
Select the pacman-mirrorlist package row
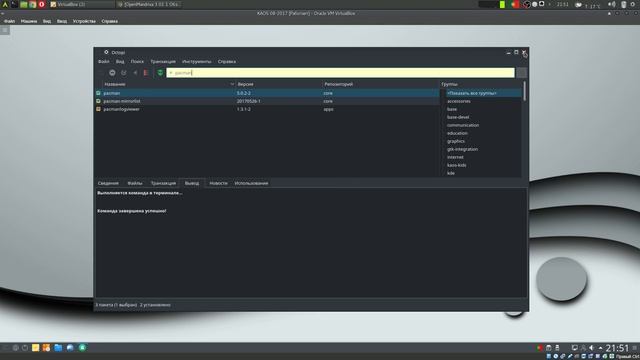[x=267, y=101]
